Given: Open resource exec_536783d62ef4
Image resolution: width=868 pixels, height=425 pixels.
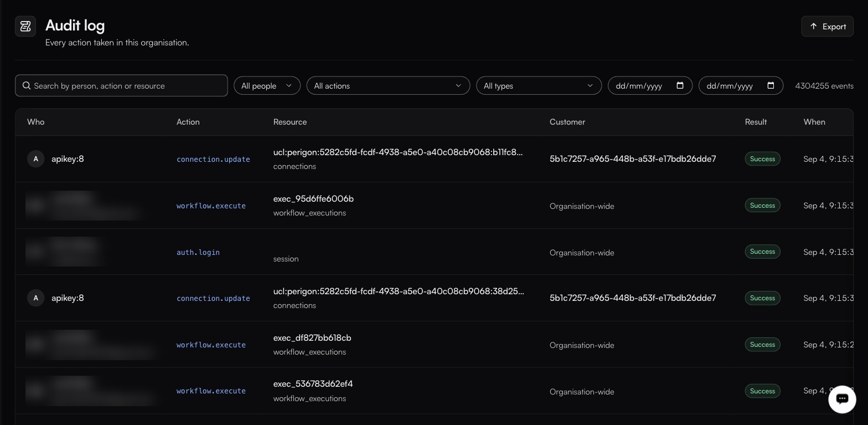Looking at the screenshot, I should (313, 383).
